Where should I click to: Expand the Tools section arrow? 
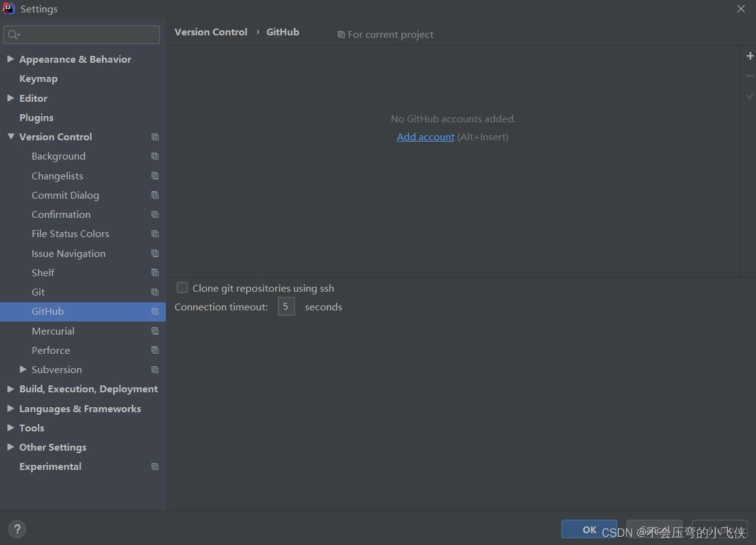[11, 428]
